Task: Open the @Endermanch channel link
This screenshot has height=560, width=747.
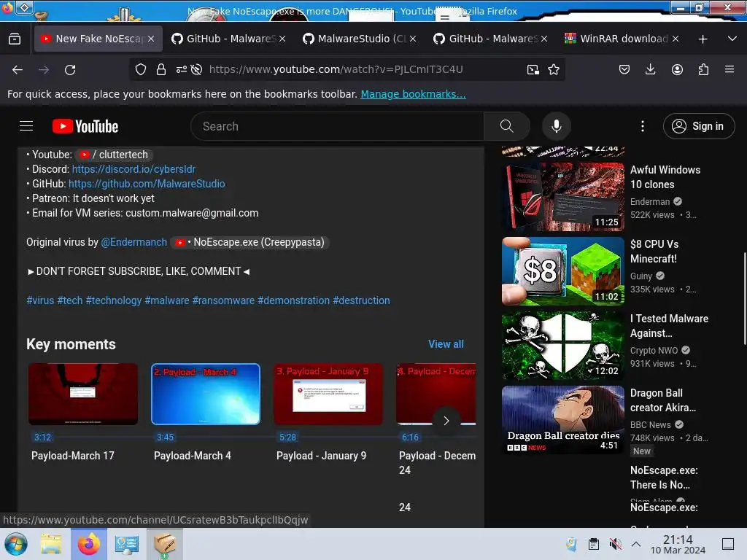Action: pyautogui.click(x=134, y=242)
